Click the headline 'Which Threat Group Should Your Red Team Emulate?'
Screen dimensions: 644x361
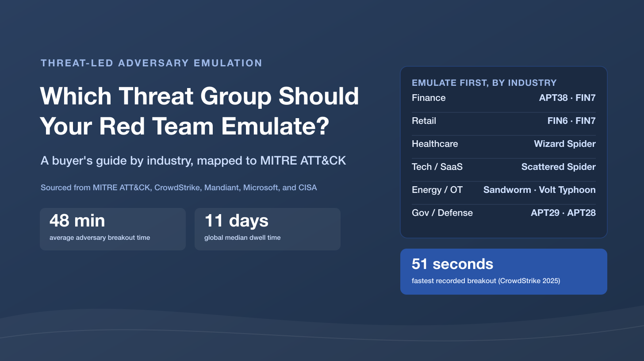click(199, 111)
